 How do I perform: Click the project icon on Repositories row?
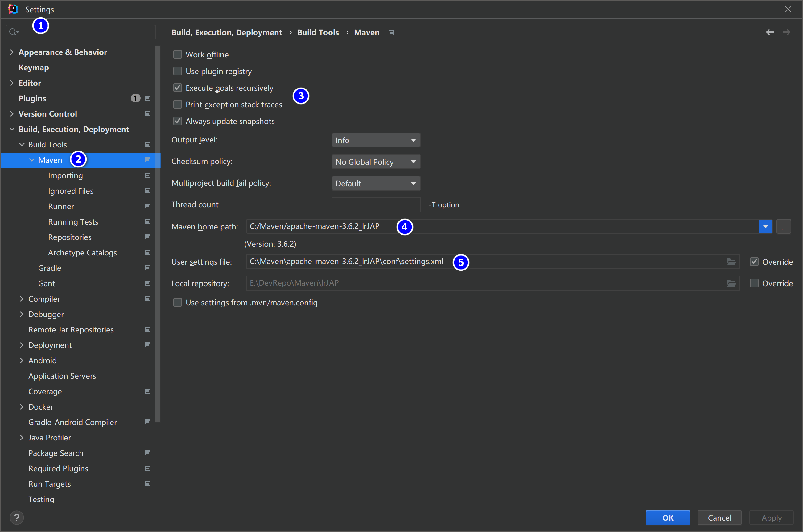point(148,237)
